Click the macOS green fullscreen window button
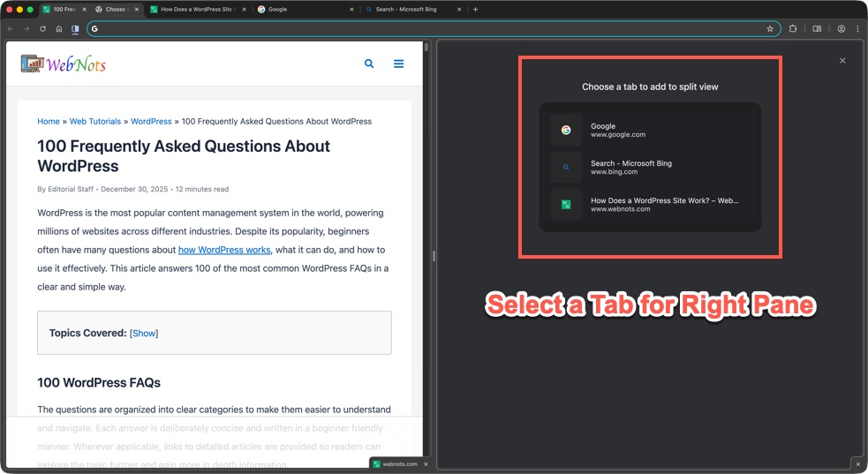 [30, 10]
